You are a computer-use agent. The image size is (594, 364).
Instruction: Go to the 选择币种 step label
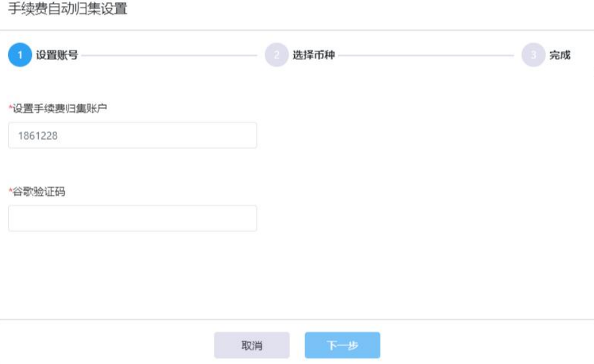314,55
